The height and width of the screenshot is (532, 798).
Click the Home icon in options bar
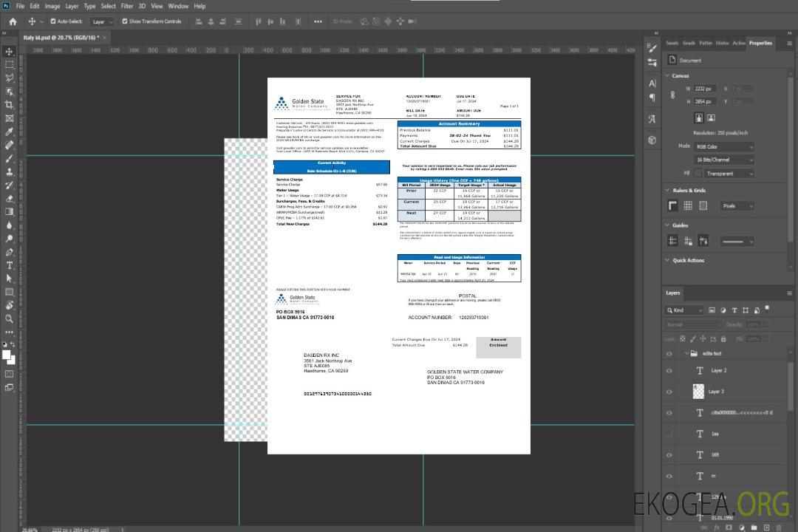(x=13, y=21)
